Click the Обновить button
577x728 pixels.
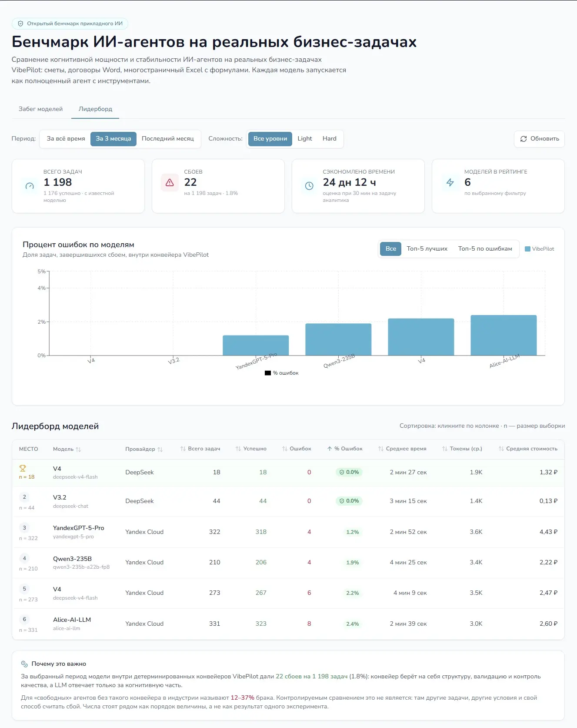[x=539, y=139]
